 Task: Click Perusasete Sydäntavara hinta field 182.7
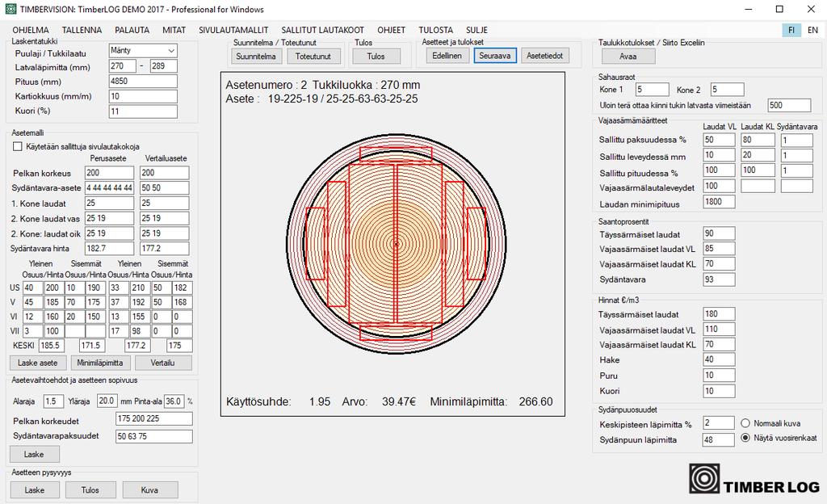[110, 248]
